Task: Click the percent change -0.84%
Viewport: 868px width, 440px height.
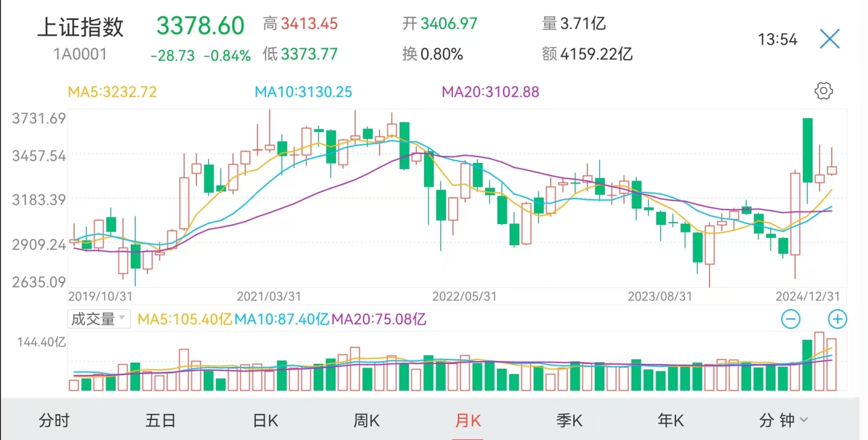Action: 227,56
